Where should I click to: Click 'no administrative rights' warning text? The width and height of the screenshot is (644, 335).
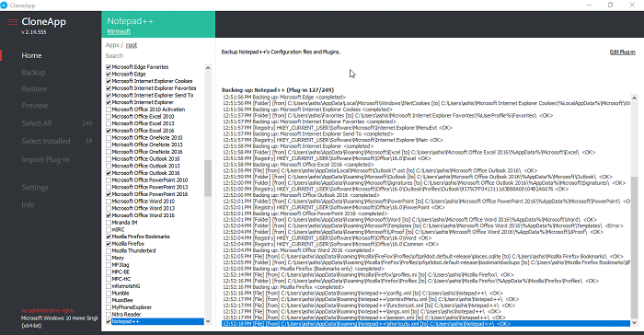point(48,310)
